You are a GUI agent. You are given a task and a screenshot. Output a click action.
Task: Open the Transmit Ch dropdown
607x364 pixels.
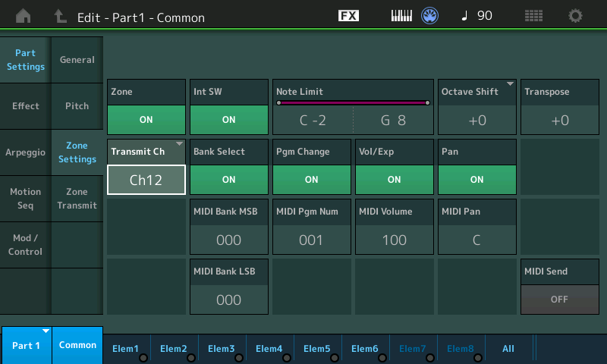tap(146, 180)
